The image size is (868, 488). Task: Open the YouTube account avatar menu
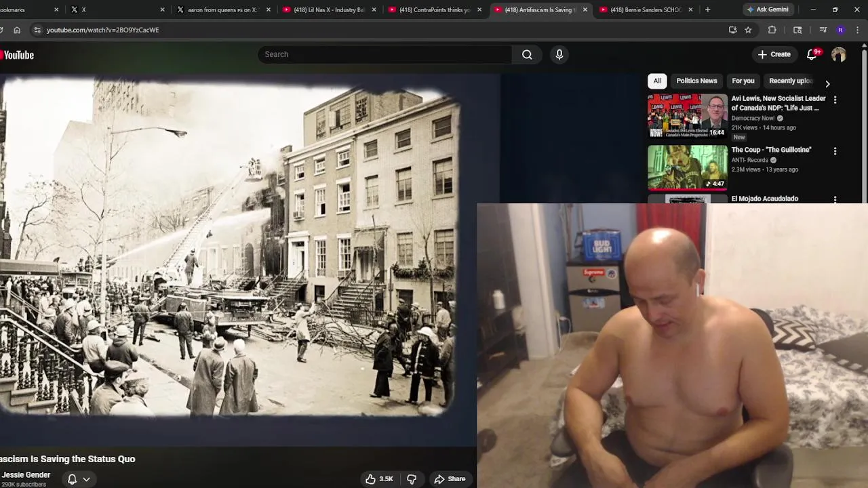(x=839, y=55)
